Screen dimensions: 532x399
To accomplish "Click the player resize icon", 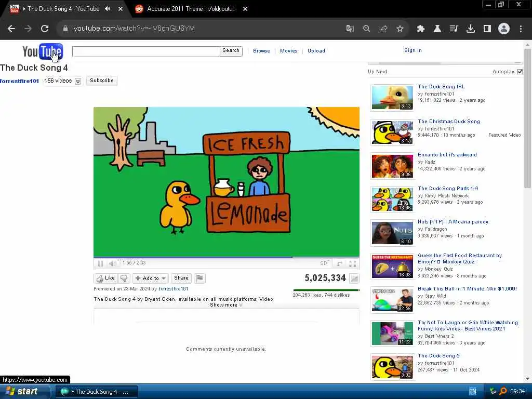I will coord(339,263).
